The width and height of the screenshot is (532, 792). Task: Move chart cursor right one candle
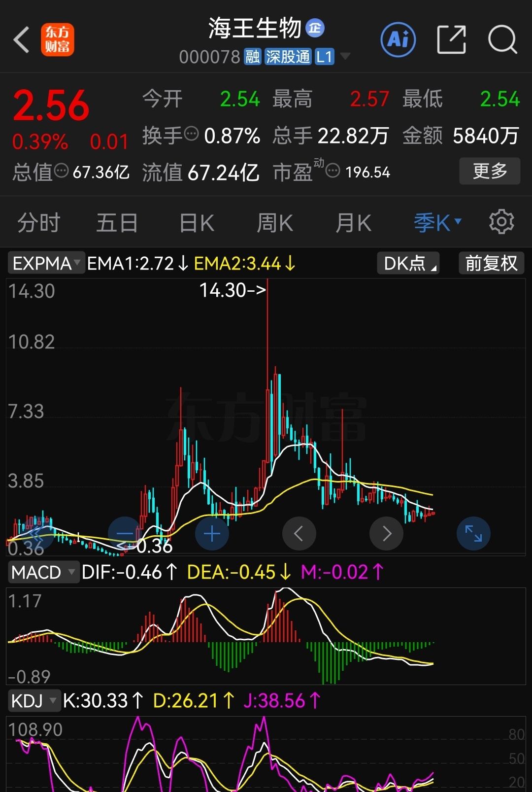click(386, 533)
